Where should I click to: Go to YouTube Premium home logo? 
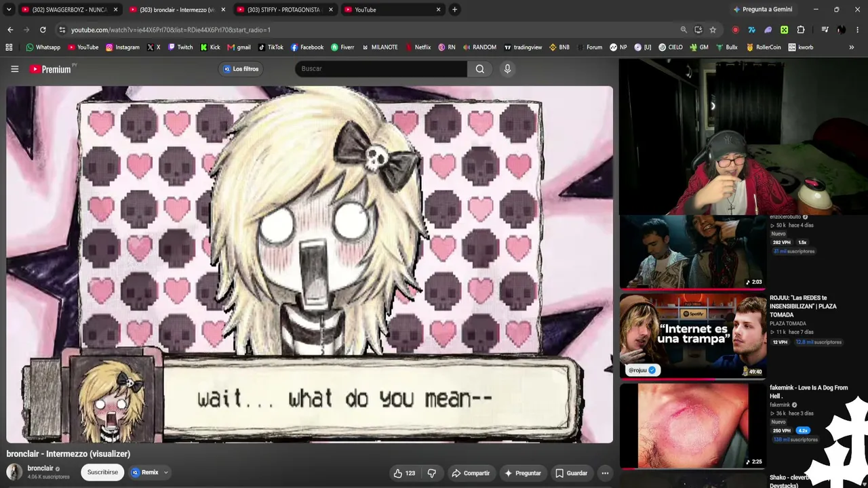[52, 69]
